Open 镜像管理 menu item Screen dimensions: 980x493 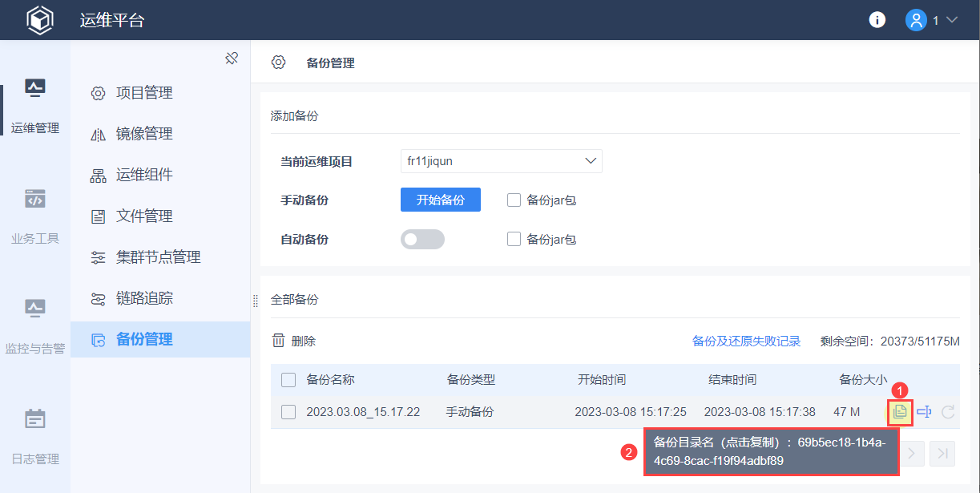(x=160, y=134)
